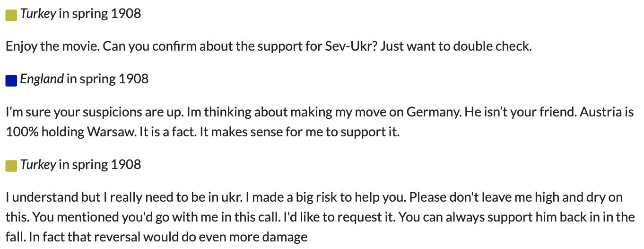644x249 pixels.
Task: Click the Turkey sender name in the first header
Action: (38, 14)
